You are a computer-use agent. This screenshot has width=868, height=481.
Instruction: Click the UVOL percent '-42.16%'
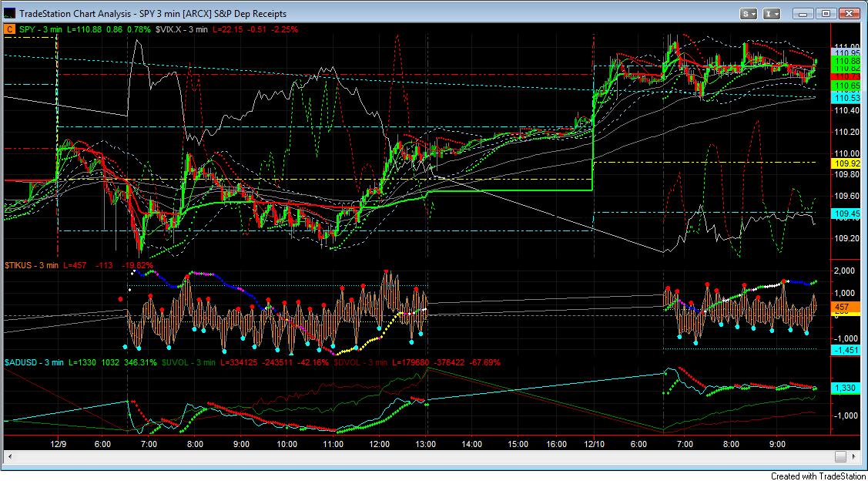coord(313,362)
